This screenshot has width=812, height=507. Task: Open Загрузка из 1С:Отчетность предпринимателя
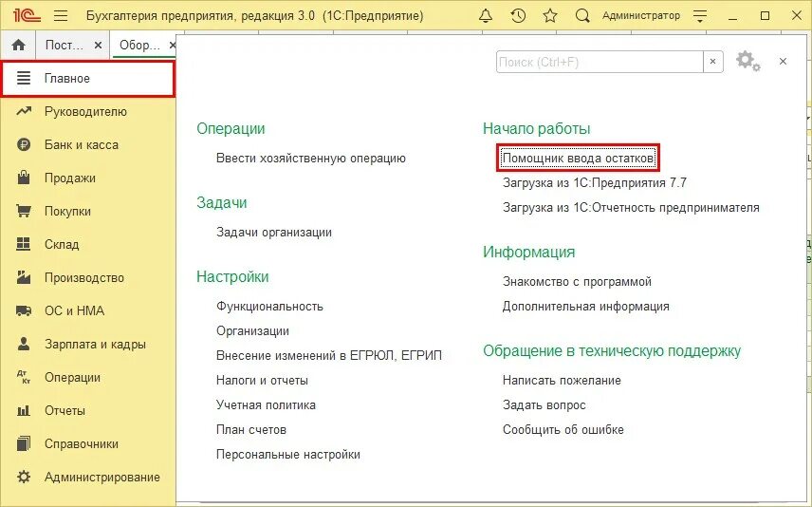(631, 207)
